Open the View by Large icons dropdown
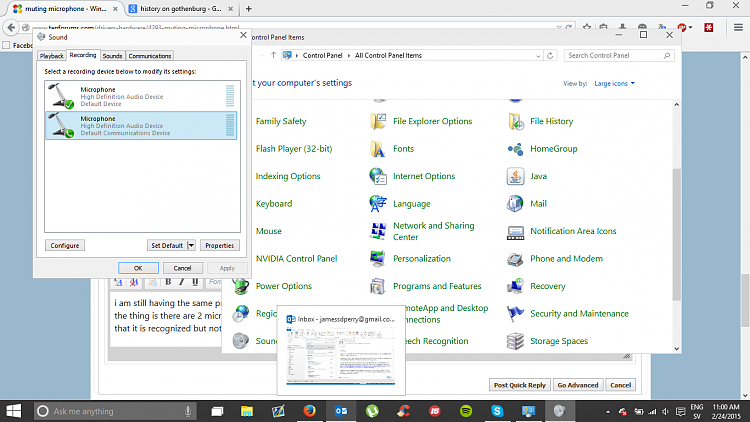This screenshot has height=422, width=750. pyautogui.click(x=615, y=83)
